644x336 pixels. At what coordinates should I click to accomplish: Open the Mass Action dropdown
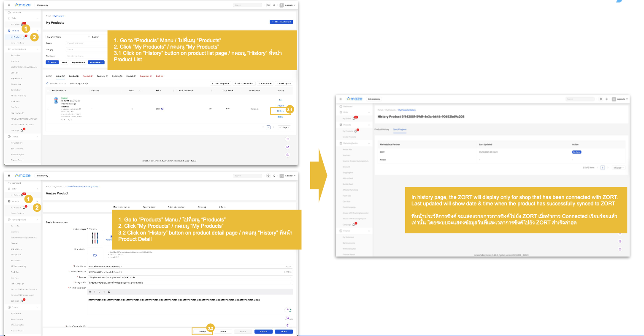(265, 84)
